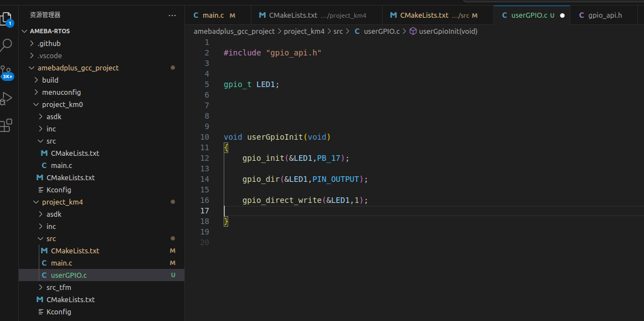Open modified CMakeLists.txt in project_km4 src
644x321 pixels.
click(x=101, y=251)
